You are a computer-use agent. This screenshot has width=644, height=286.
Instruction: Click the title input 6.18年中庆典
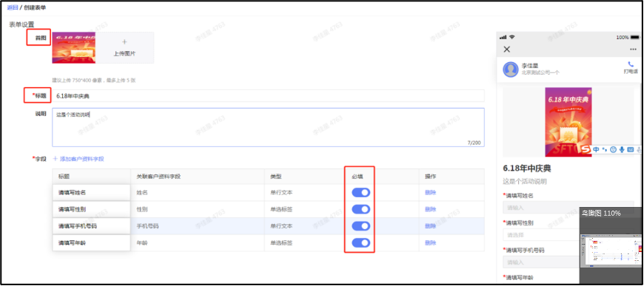pyautogui.click(x=268, y=96)
